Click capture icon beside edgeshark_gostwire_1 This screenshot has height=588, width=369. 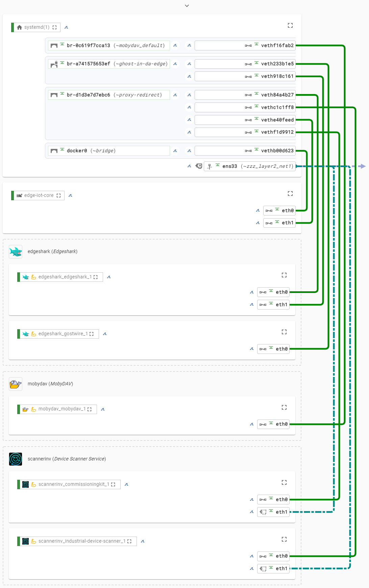click(105, 334)
